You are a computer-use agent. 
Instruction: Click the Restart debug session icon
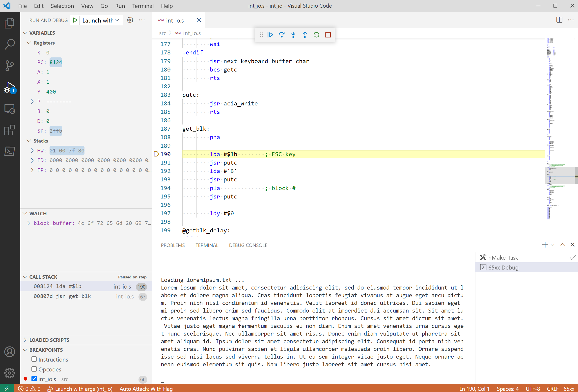point(316,35)
